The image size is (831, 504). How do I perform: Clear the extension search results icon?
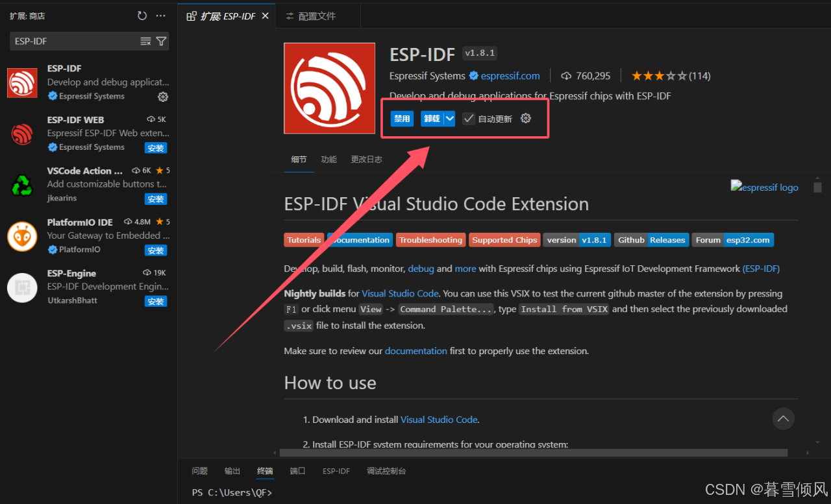click(145, 42)
